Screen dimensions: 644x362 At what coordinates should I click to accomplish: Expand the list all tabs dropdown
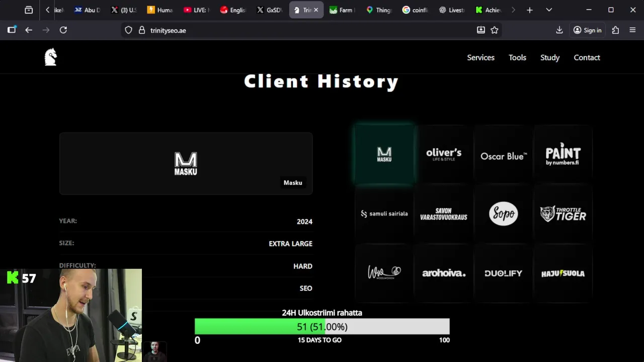coord(549,10)
